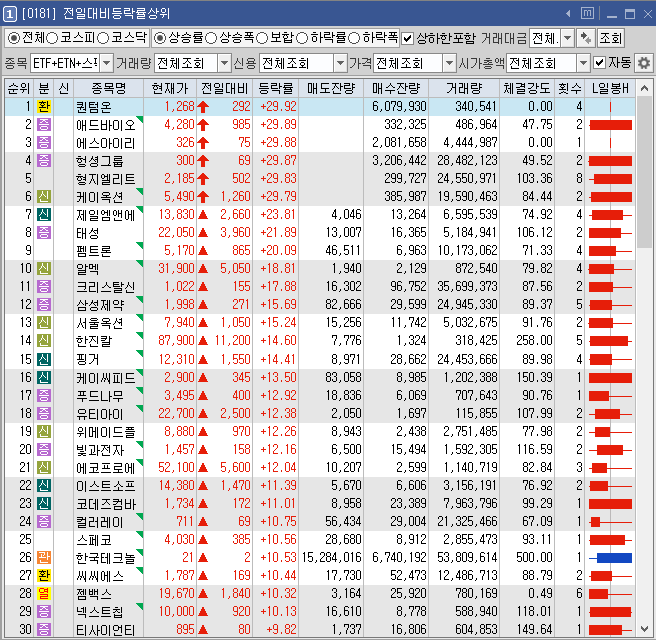Click the rise triangle on 한진칼 row
Screen dimensions: 656x640
[203, 341]
